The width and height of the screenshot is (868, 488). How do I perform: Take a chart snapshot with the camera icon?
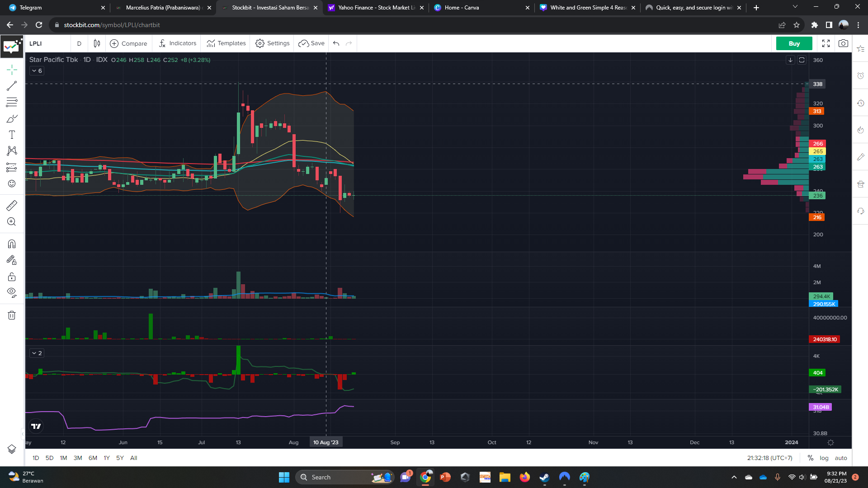coord(843,43)
